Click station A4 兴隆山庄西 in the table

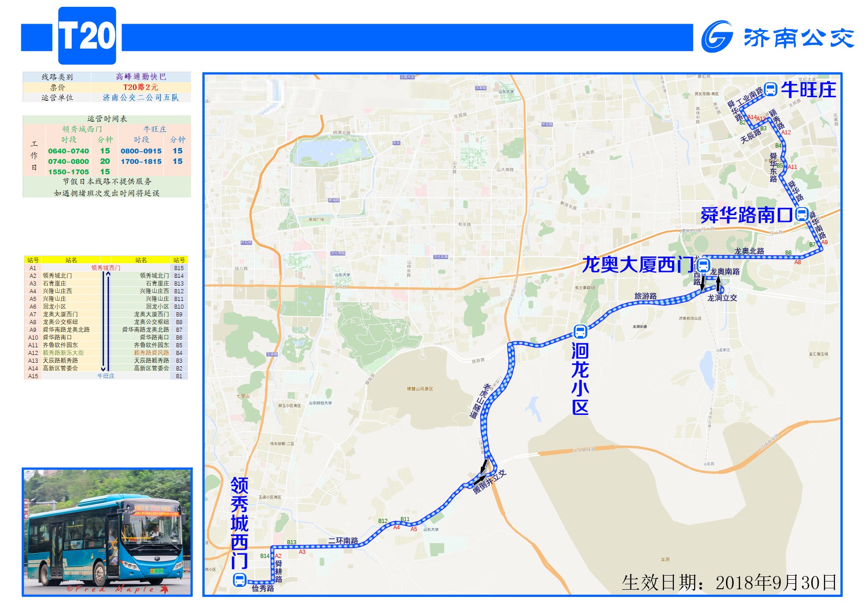[x=57, y=291]
